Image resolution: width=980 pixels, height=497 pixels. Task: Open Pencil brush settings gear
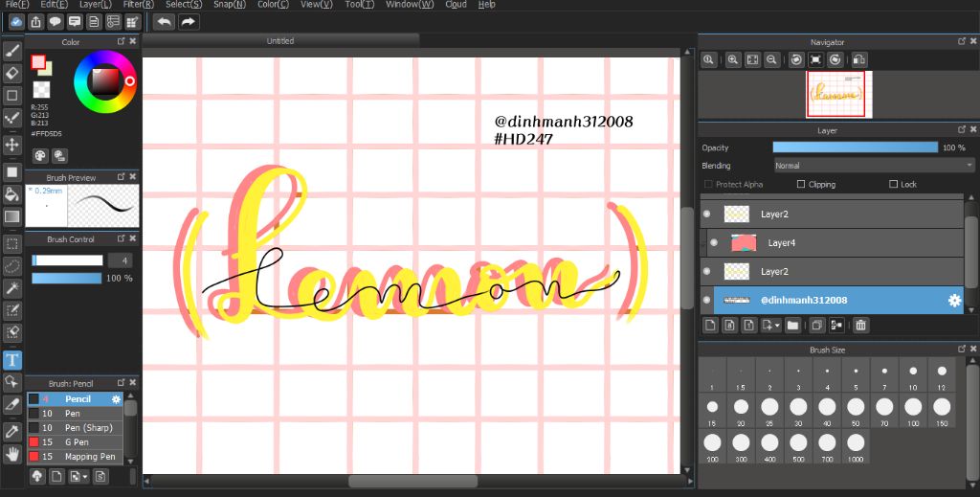(x=116, y=399)
